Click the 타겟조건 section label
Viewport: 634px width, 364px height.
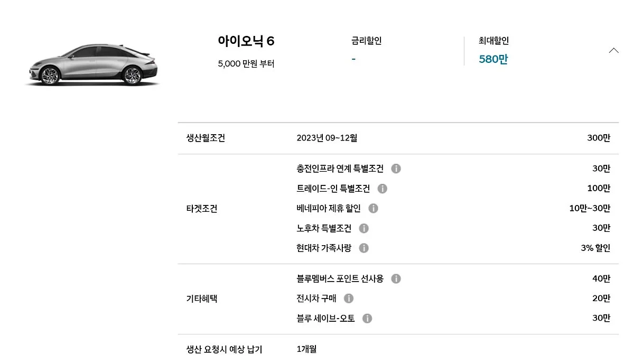(201, 208)
